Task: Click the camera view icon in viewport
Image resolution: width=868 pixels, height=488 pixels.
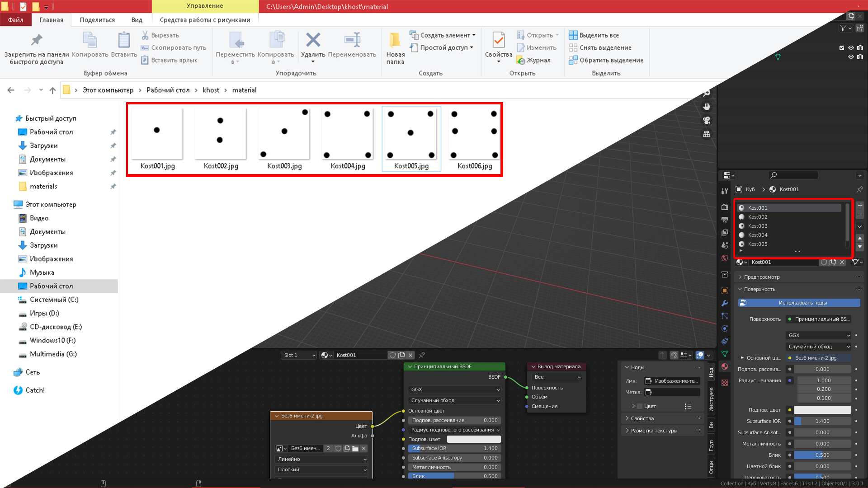Action: point(707,121)
